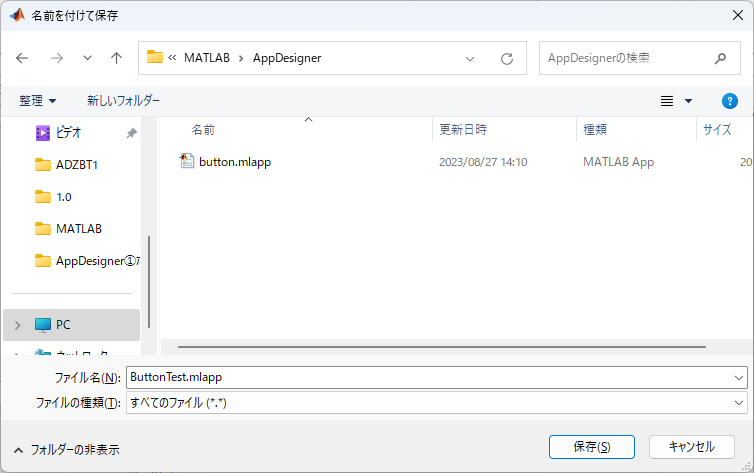
Task: Open the ADZBT1 folder in sidebar
Action: tap(76, 165)
